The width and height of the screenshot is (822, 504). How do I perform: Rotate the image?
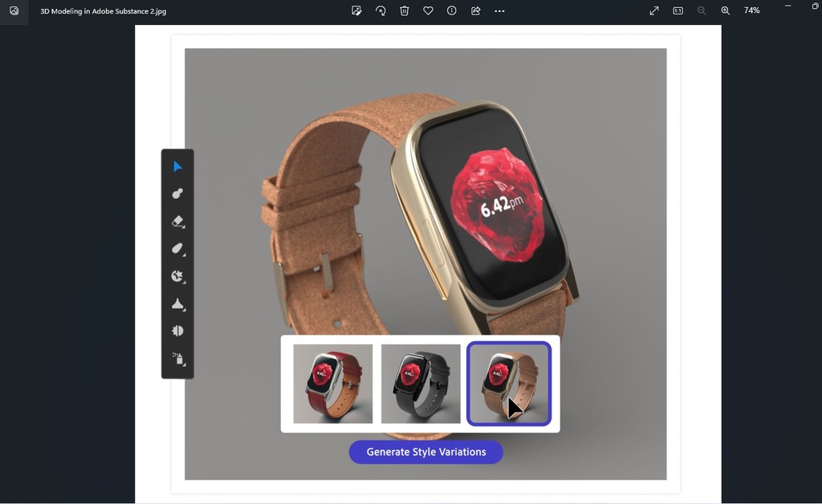tap(380, 10)
